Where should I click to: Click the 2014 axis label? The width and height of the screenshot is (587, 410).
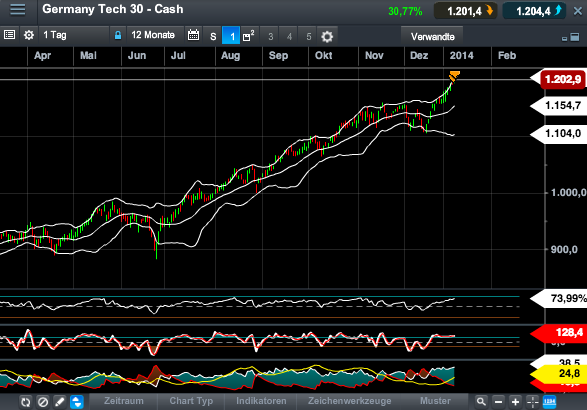[461, 56]
